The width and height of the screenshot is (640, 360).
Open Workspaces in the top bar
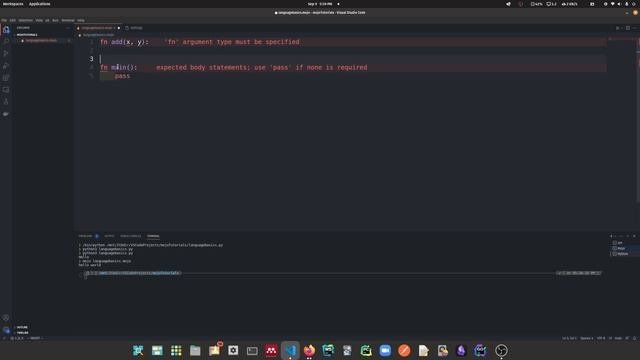click(13, 4)
